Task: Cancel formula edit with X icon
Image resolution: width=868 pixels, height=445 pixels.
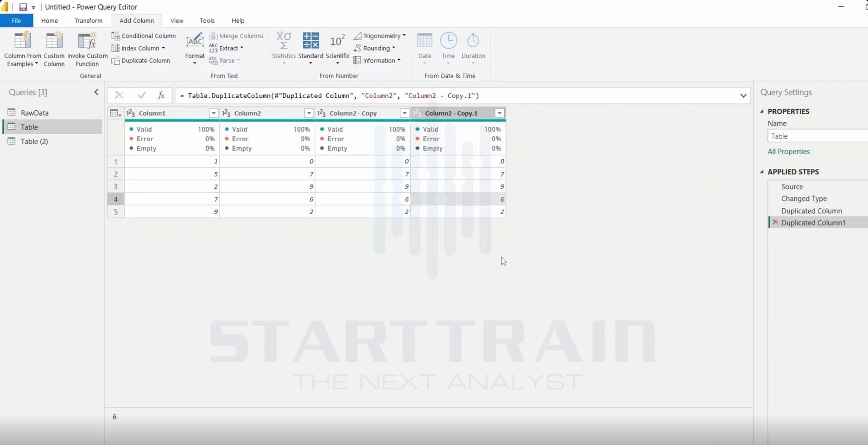Action: [119, 95]
